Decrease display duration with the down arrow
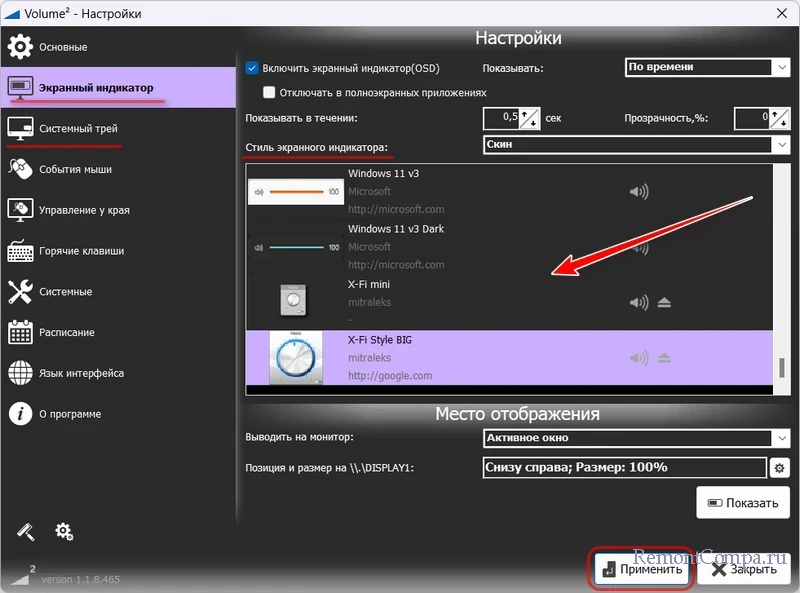This screenshot has height=593, width=800. (x=534, y=123)
